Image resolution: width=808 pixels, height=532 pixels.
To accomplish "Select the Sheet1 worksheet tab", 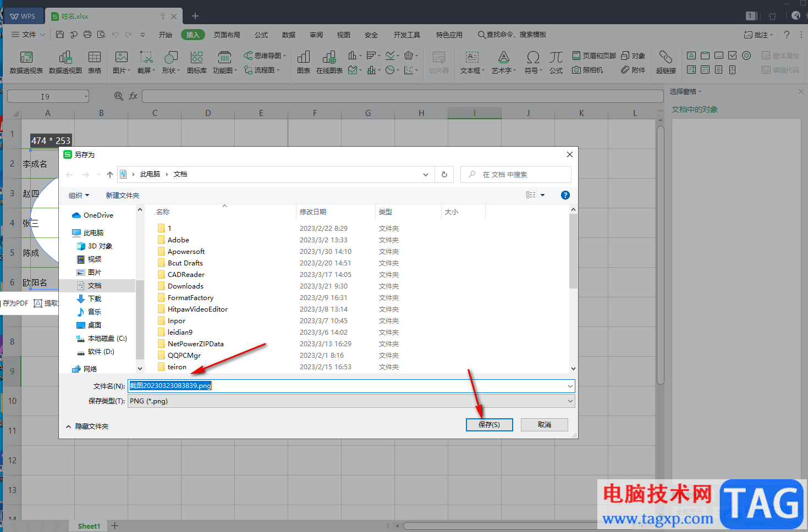I will (x=89, y=526).
